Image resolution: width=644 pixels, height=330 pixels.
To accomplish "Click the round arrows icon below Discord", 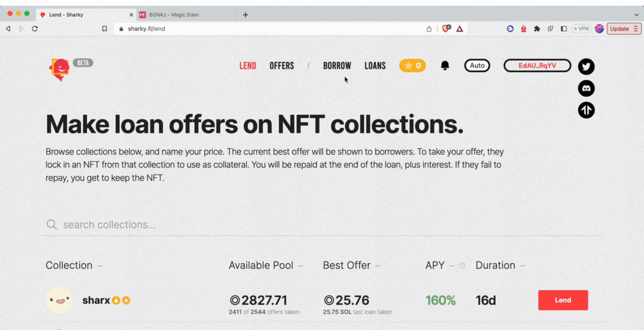I will click(586, 110).
